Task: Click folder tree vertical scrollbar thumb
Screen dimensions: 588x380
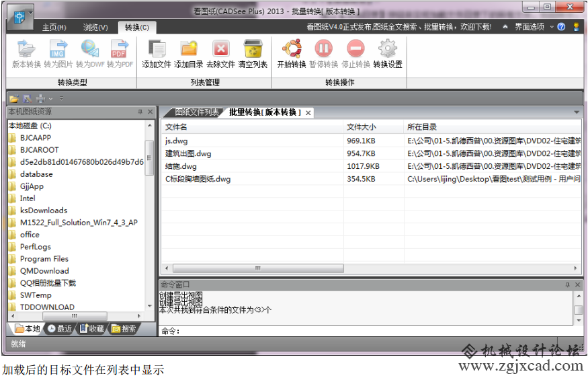Action: (149, 157)
